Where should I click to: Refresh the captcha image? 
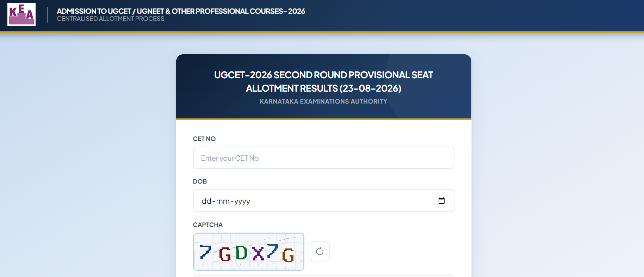320,251
